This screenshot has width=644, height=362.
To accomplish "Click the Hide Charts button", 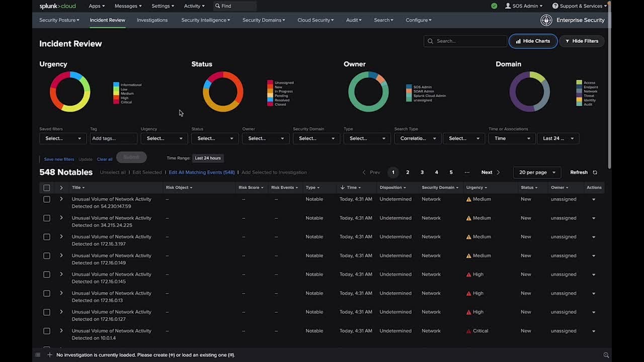I will [533, 41].
